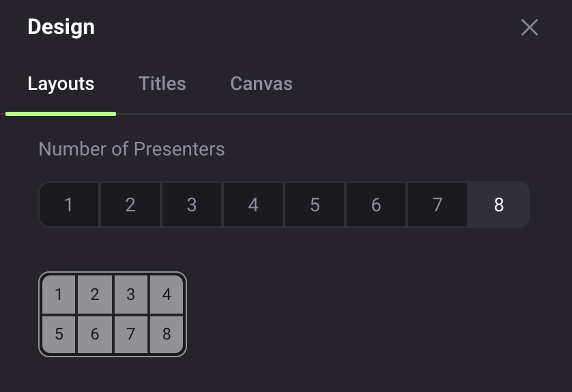Set number of presenters to 1
Viewport: 572px width, 392px height.
pyautogui.click(x=68, y=205)
